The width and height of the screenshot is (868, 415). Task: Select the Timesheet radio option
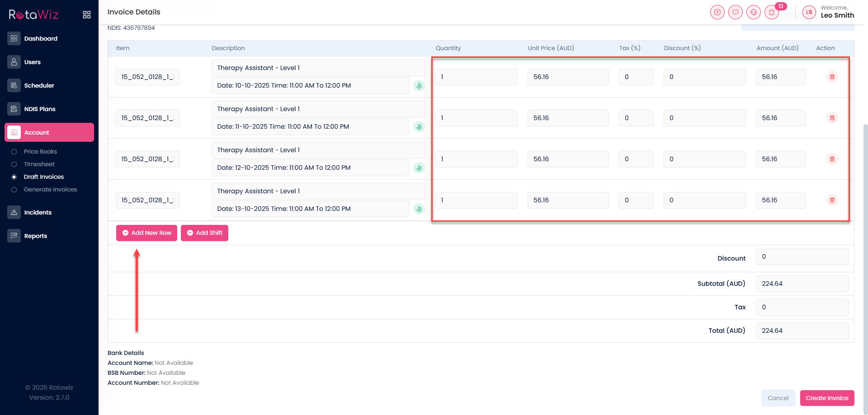click(x=14, y=164)
